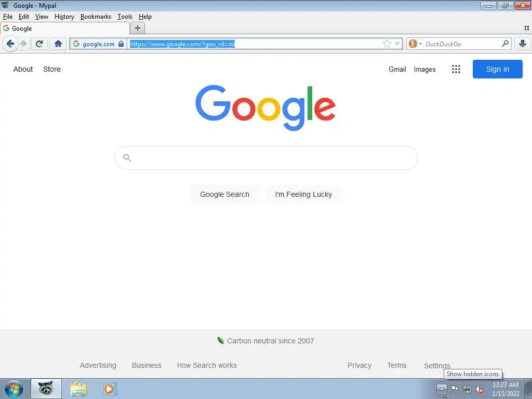This screenshot has height=399, width=532.
Task: Open the network tray icon
Action: click(x=467, y=389)
